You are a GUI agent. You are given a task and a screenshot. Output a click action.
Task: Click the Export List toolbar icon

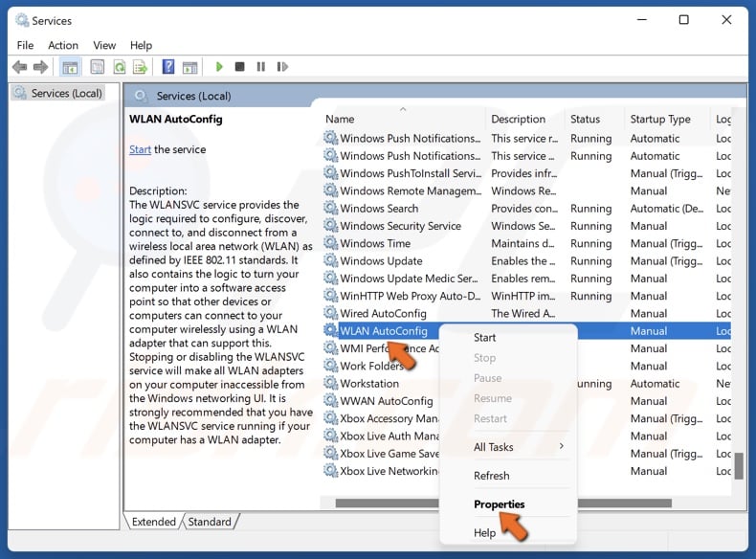pos(141,67)
